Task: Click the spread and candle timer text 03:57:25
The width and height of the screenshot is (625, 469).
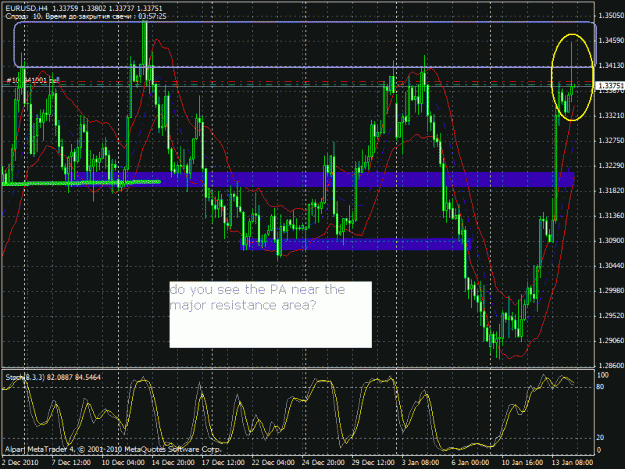Action: [86, 16]
